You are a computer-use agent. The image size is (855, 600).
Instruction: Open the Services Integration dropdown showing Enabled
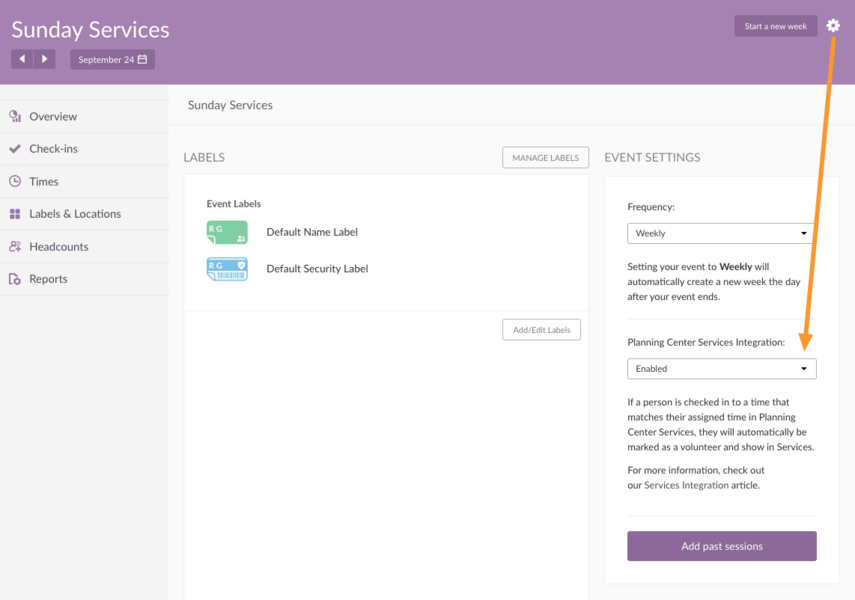tap(721, 368)
